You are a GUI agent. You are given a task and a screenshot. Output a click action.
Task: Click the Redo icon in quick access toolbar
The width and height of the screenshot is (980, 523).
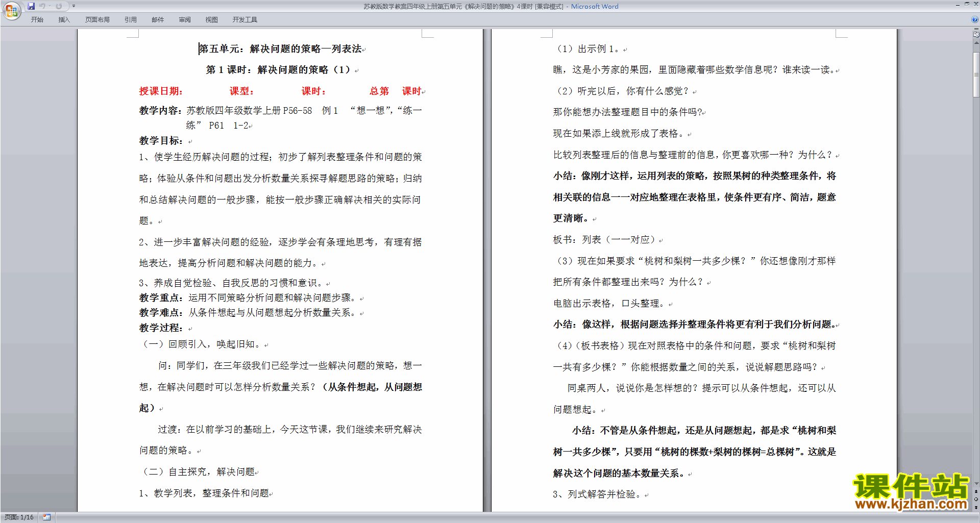[x=59, y=6]
